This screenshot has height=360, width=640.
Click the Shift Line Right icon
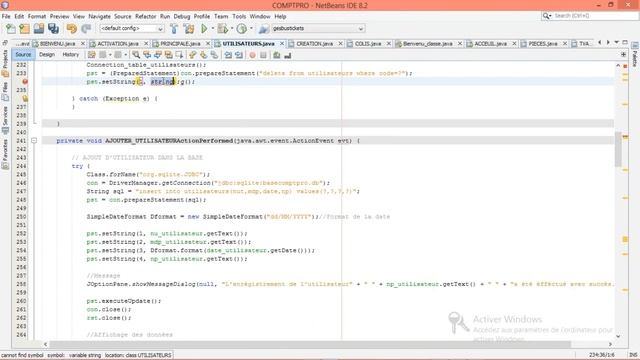click(x=239, y=55)
